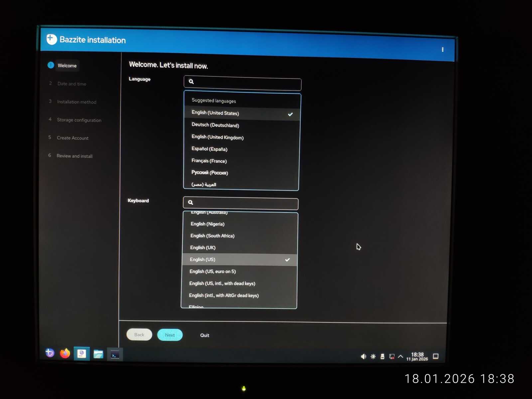Screen dimensions: 532x399
Task: Open brightness settings in system tray
Action: (x=373, y=356)
